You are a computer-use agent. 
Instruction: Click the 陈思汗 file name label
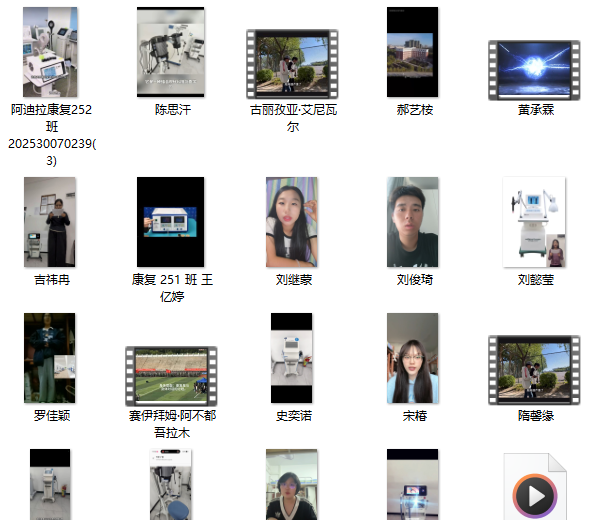pos(172,110)
